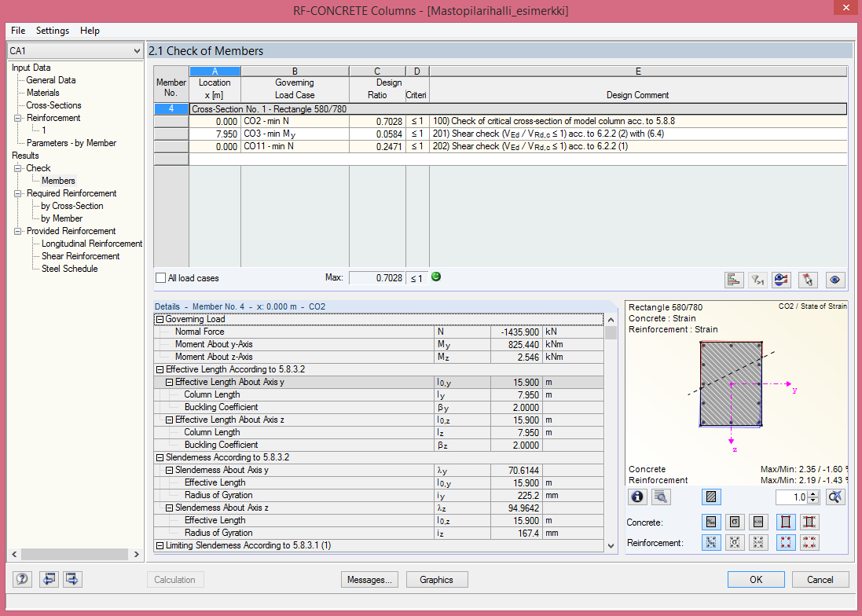
Task: Collapse Slenderness About Axis z
Action: [x=169, y=508]
